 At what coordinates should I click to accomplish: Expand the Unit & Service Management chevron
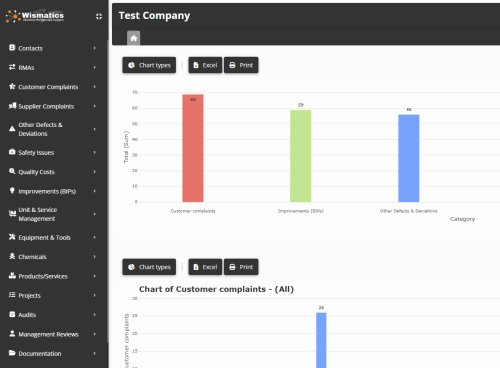[x=95, y=214]
